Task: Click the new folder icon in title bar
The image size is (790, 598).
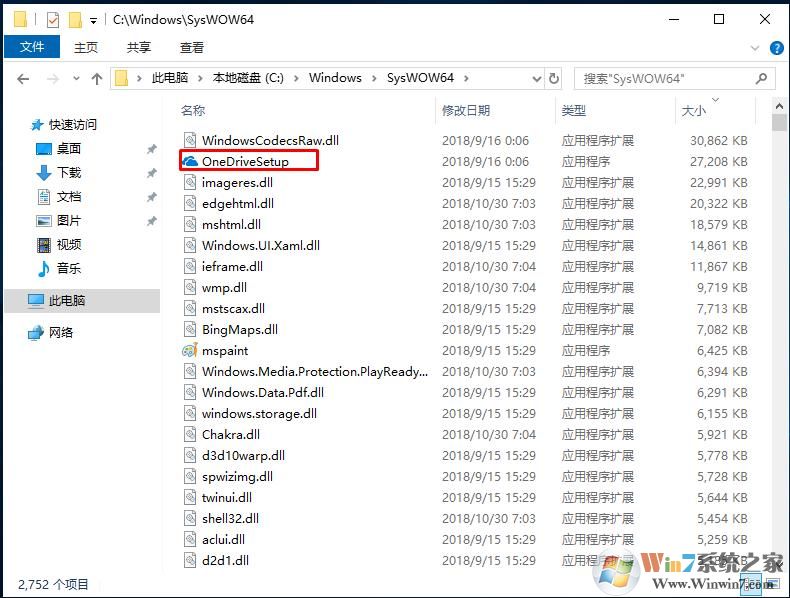Action: click(x=75, y=20)
